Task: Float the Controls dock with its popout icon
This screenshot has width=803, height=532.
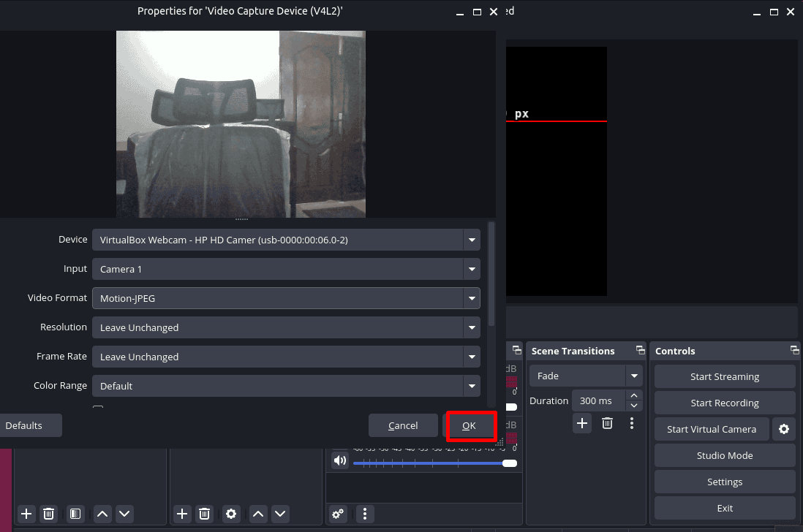Action: click(794, 351)
